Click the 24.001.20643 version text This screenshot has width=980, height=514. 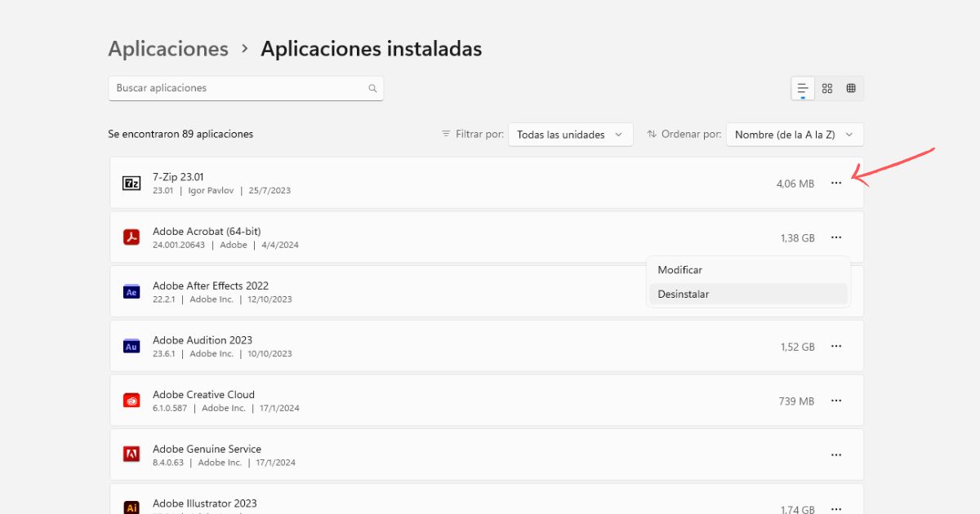coord(180,245)
